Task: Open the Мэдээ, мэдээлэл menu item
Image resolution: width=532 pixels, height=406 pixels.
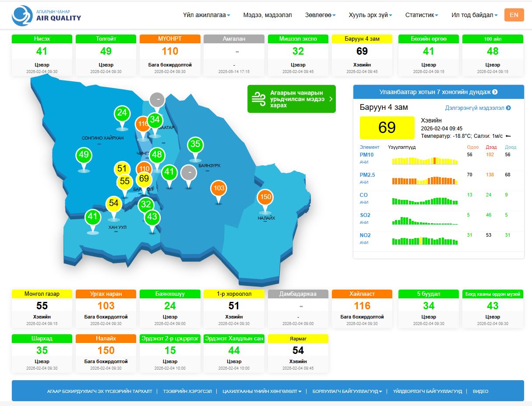Action: pos(267,15)
